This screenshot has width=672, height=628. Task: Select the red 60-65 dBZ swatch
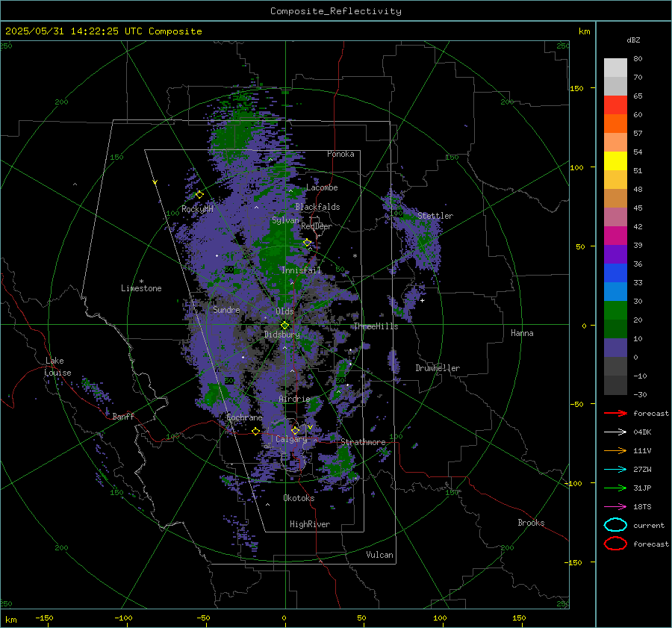pos(615,105)
